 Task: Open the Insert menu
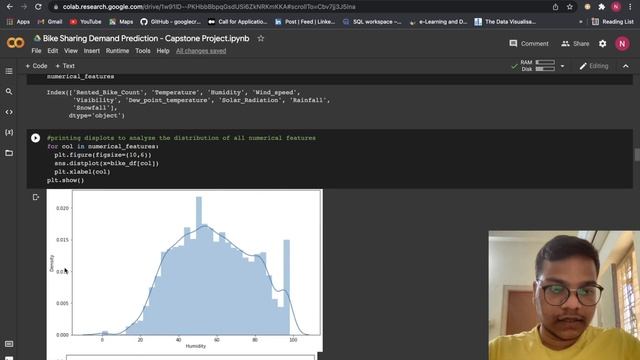click(x=92, y=51)
